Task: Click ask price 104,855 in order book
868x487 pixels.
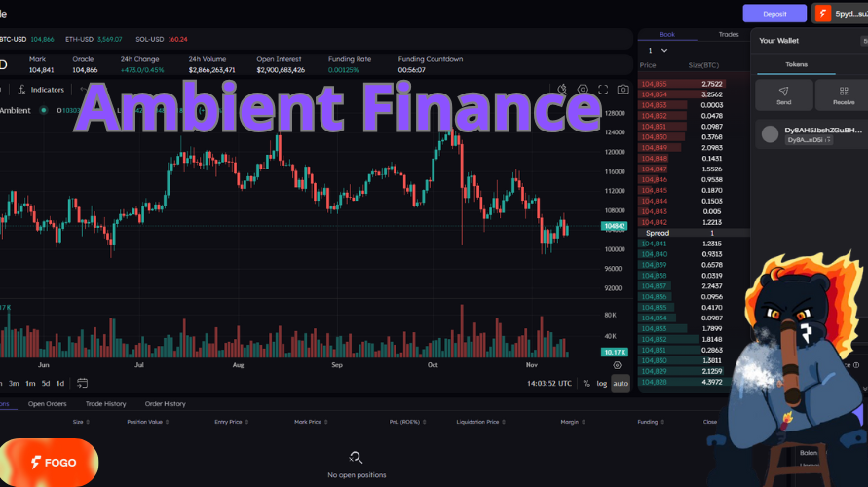Action: pyautogui.click(x=654, y=84)
